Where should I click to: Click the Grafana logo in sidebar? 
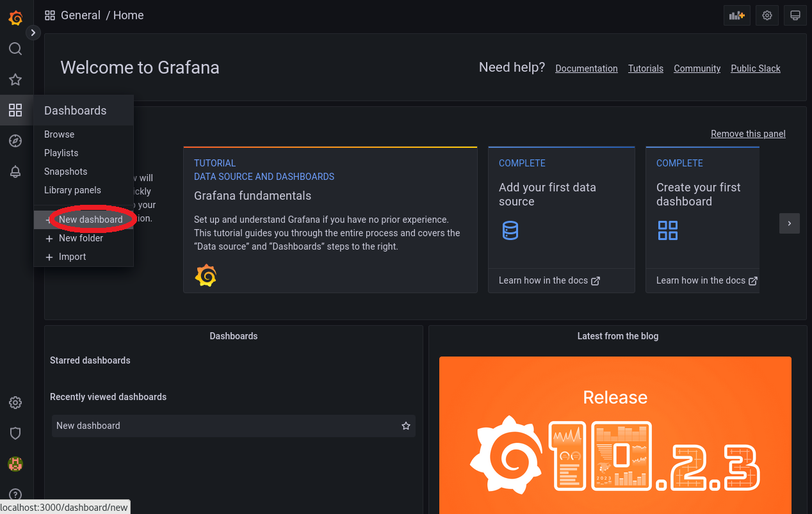[x=15, y=18]
